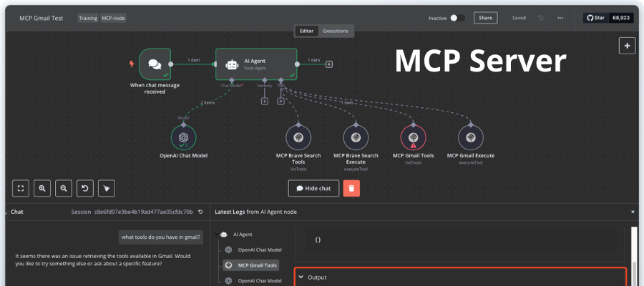Click the Share button

pyautogui.click(x=485, y=18)
